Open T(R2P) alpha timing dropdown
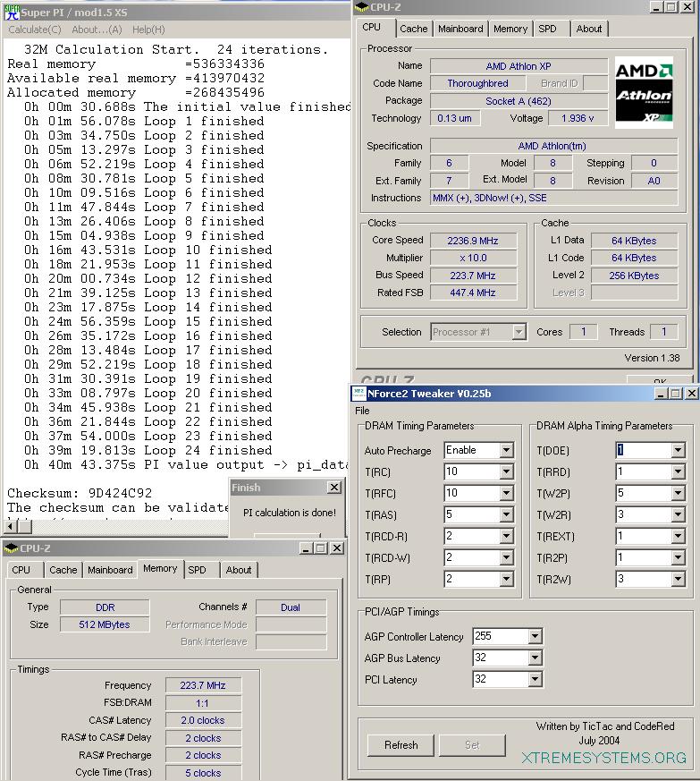This screenshot has width=700, height=781. [x=678, y=557]
